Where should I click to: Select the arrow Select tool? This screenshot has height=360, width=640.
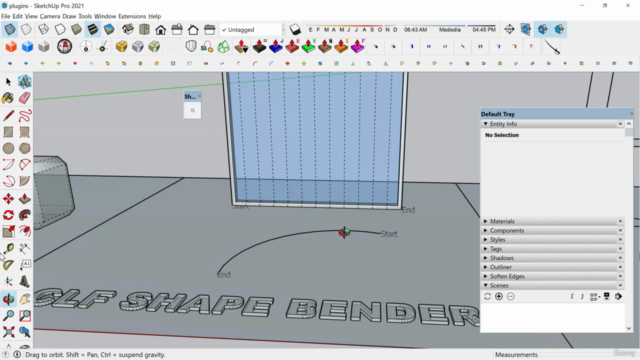point(8,82)
